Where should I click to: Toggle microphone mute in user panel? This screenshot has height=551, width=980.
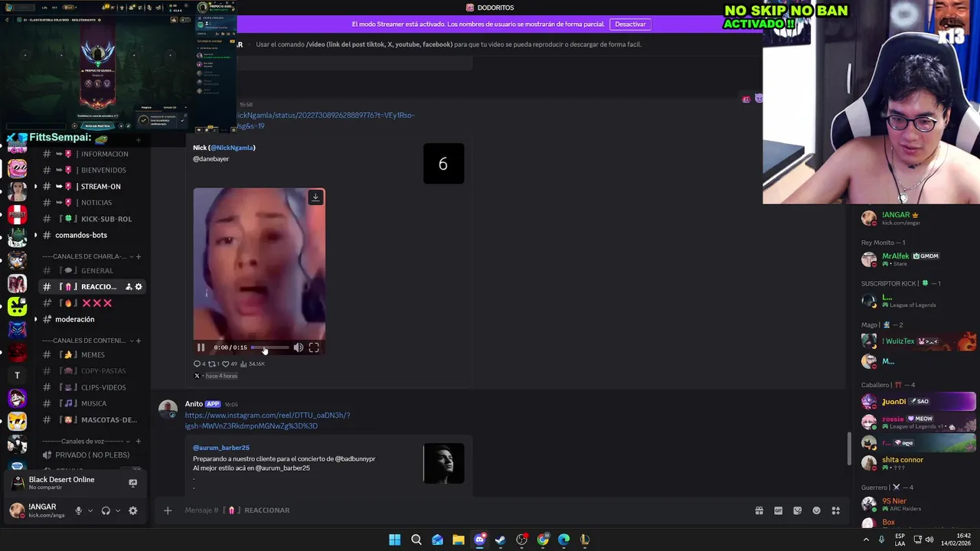click(78, 510)
